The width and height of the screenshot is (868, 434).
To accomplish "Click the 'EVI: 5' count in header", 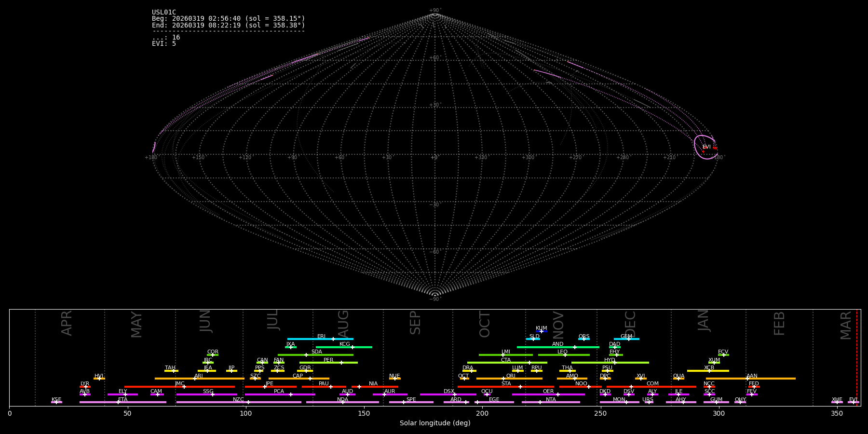I will tap(164, 43).
